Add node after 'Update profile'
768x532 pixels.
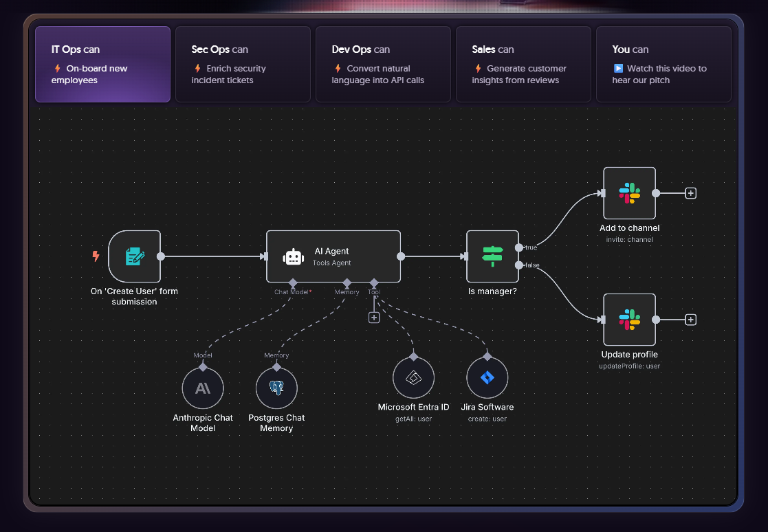click(x=690, y=320)
